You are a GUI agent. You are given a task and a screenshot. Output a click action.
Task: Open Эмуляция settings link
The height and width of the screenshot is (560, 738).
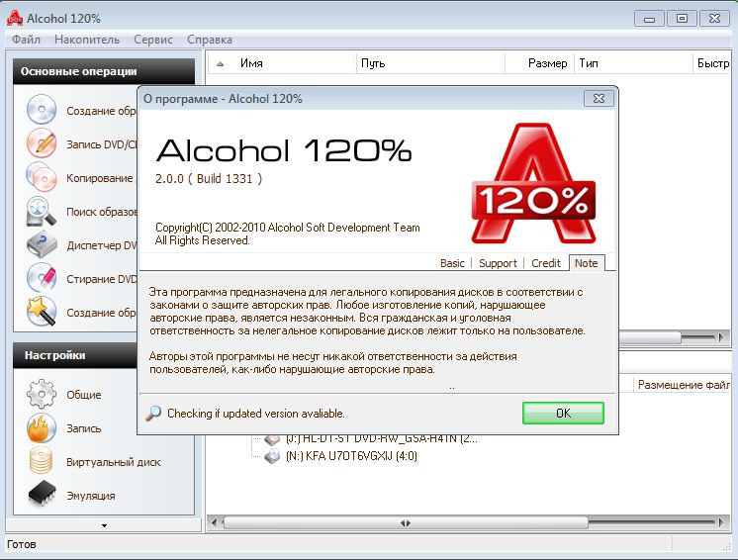(91, 496)
